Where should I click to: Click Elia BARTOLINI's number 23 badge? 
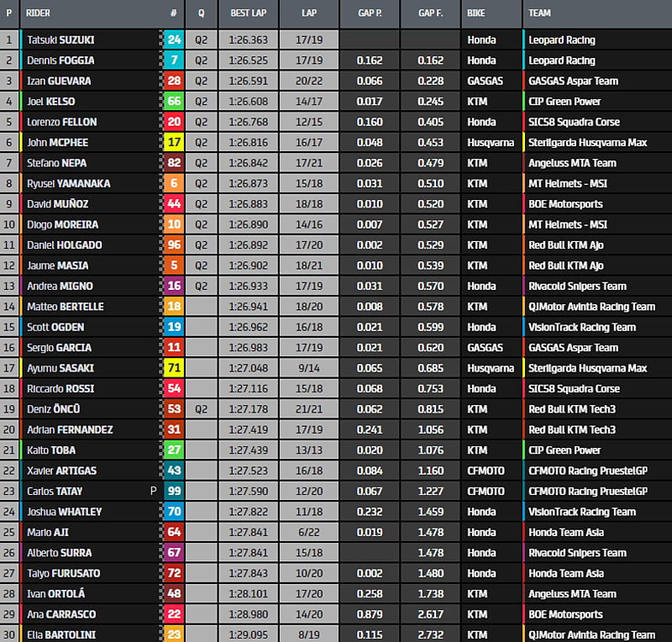point(174,634)
